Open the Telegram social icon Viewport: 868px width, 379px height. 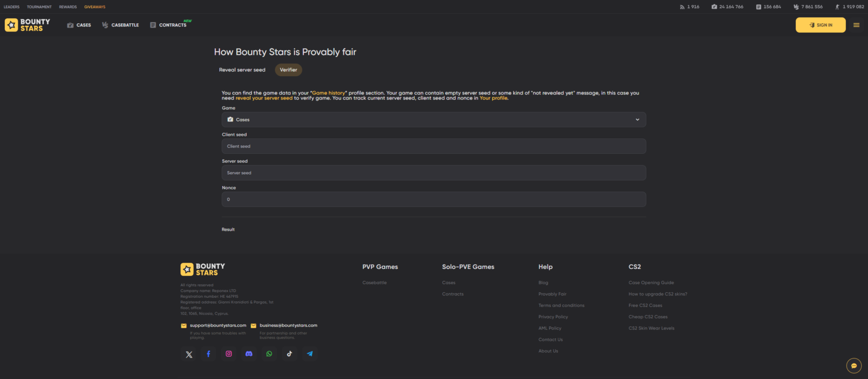(310, 354)
